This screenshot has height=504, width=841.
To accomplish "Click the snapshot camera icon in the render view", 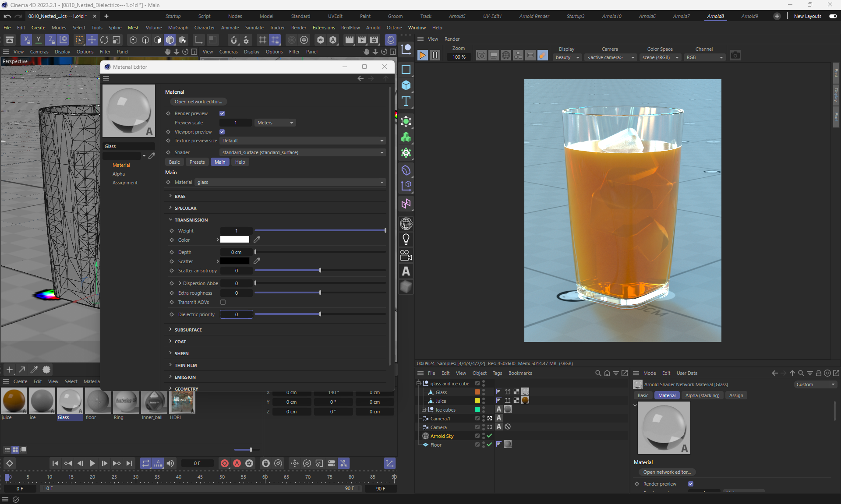I will [x=735, y=56].
